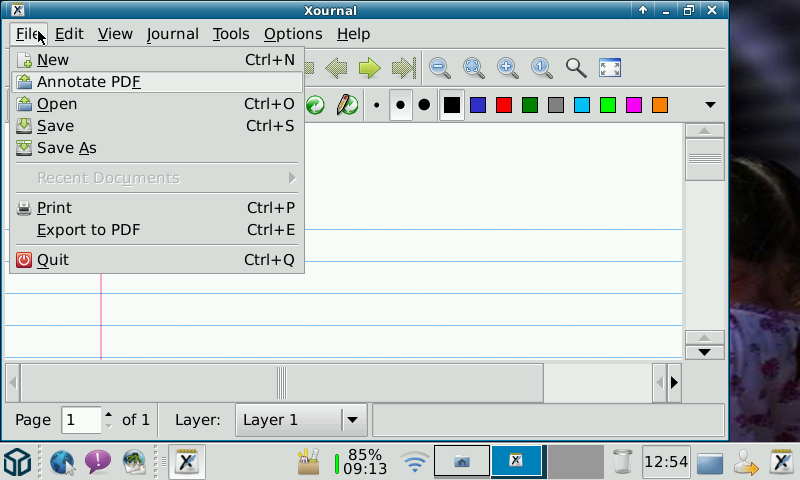
Task: Click the pencil cup icon in the taskbar
Action: click(309, 461)
